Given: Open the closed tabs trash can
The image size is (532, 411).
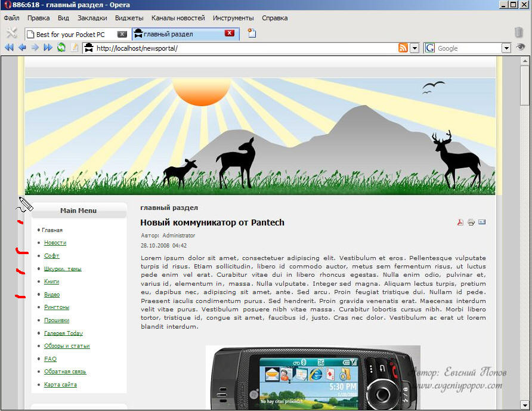Looking at the screenshot, I should pos(518,33).
